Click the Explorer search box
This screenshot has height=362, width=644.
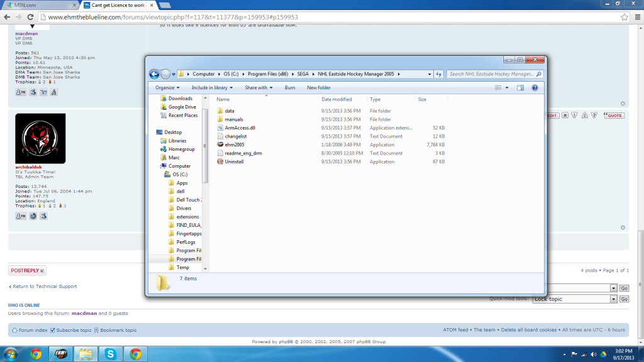494,74
